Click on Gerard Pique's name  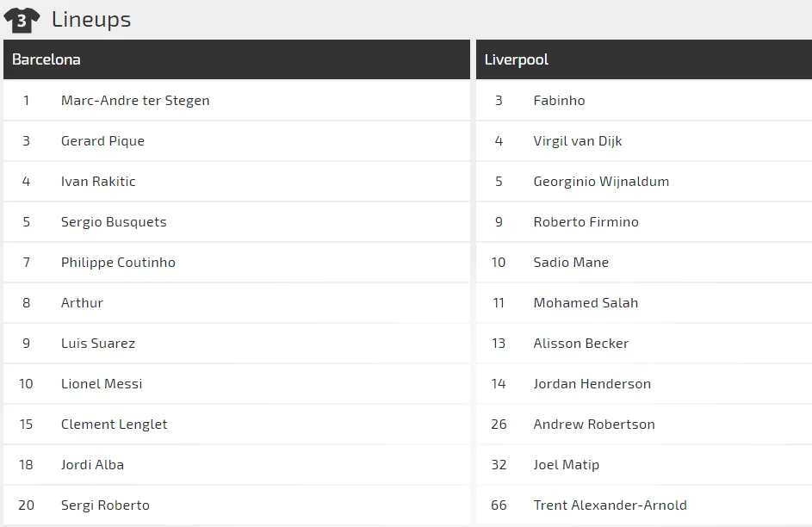coord(102,140)
